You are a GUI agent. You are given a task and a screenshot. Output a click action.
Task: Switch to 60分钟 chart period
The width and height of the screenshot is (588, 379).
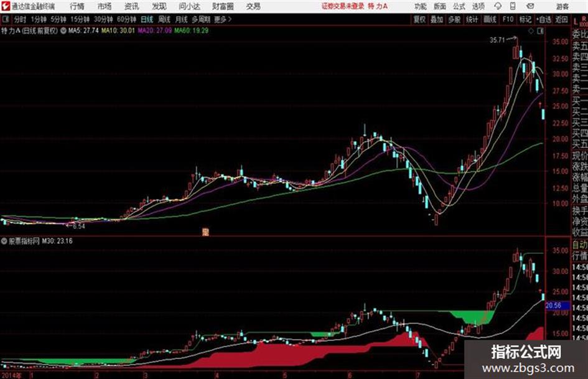(x=126, y=19)
